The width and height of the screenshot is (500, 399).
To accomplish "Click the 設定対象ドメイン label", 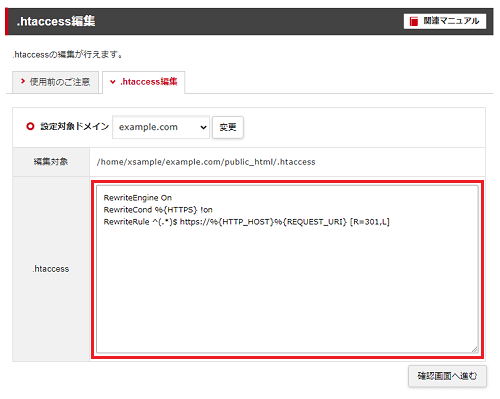I will coord(75,127).
